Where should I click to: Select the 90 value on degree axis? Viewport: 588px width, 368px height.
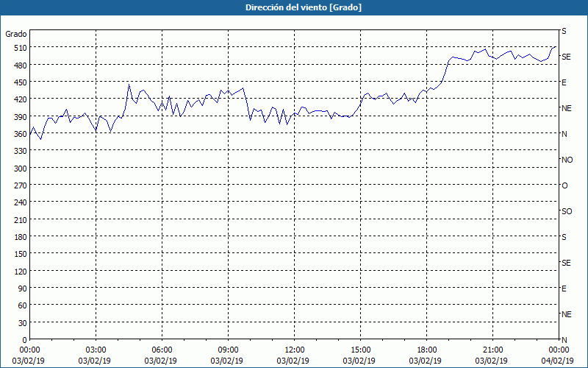click(x=23, y=289)
